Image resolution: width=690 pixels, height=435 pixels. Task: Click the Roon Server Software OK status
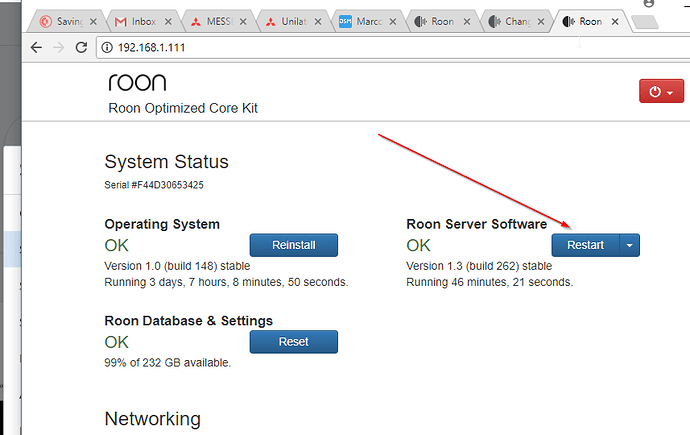pyautogui.click(x=418, y=245)
